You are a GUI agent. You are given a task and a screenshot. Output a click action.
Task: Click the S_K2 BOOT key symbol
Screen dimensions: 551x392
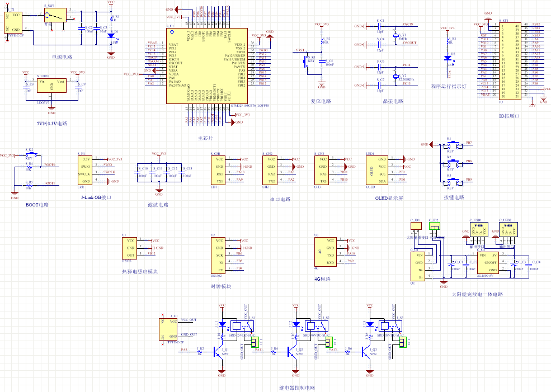point(32,154)
